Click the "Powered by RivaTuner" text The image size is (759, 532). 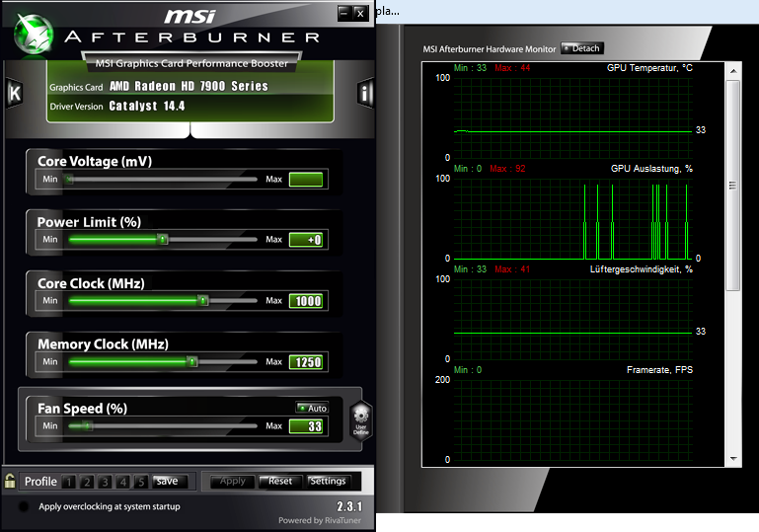tap(320, 520)
